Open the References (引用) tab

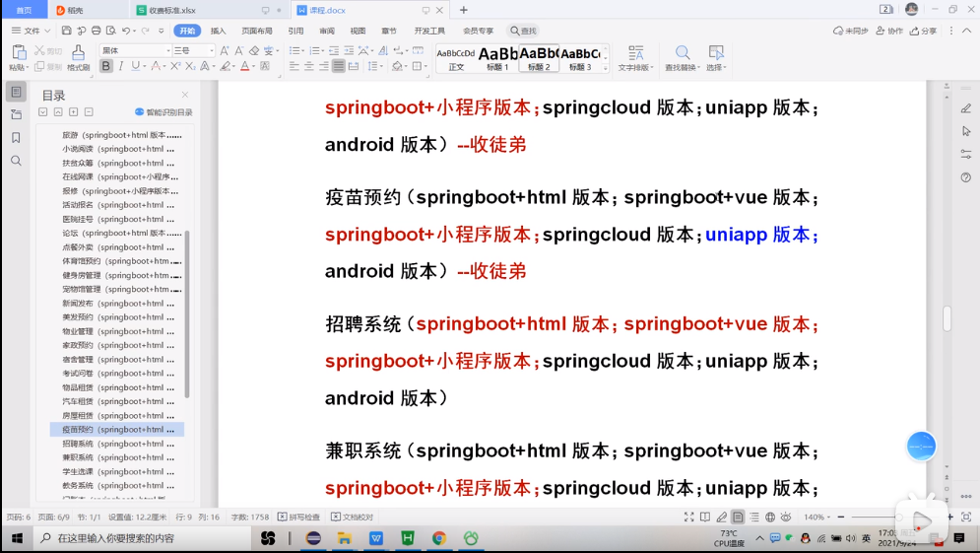pos(295,31)
